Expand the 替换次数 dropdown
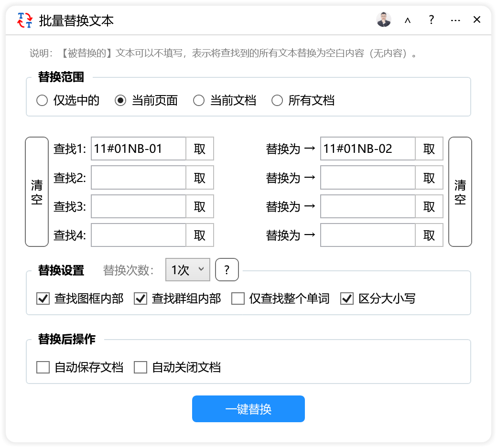This screenshot has width=497, height=448. tap(187, 270)
